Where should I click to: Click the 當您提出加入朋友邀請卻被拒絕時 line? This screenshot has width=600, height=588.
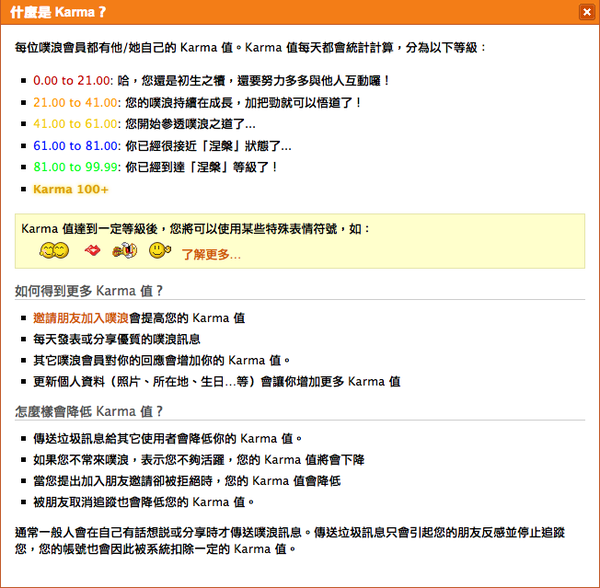coord(187,481)
